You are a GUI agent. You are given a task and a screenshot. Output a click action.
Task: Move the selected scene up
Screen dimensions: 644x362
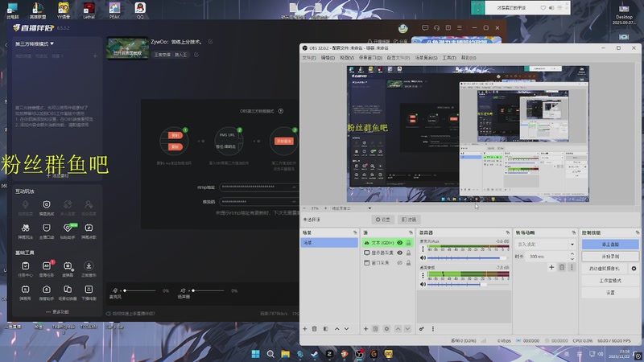tap(336, 329)
